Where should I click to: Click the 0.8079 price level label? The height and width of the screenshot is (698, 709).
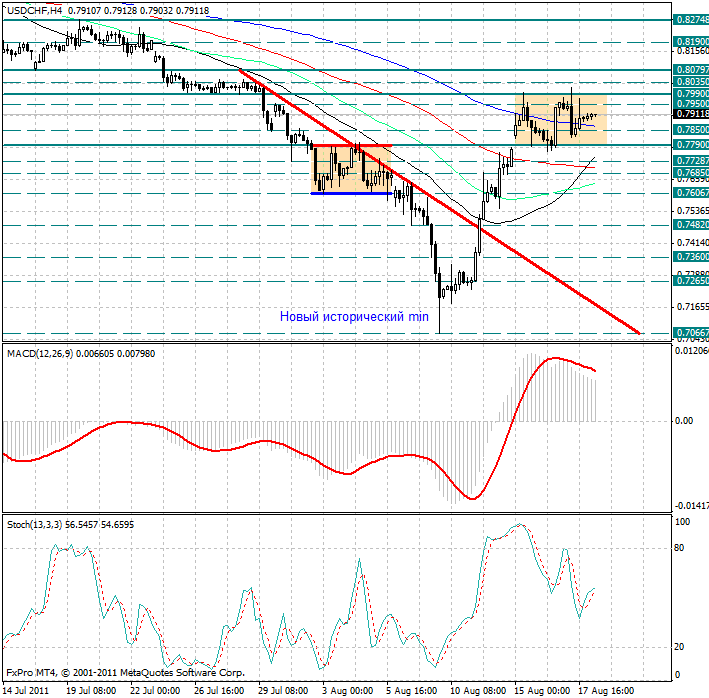[x=691, y=70]
